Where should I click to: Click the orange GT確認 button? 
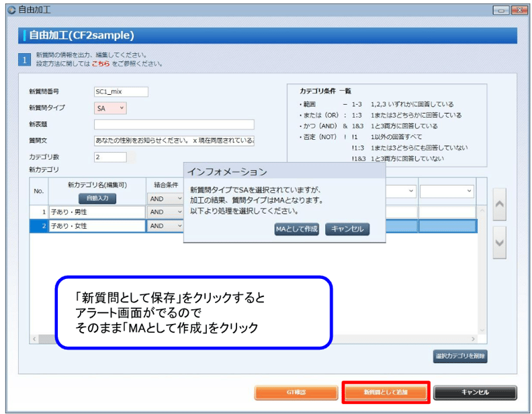coord(296,392)
